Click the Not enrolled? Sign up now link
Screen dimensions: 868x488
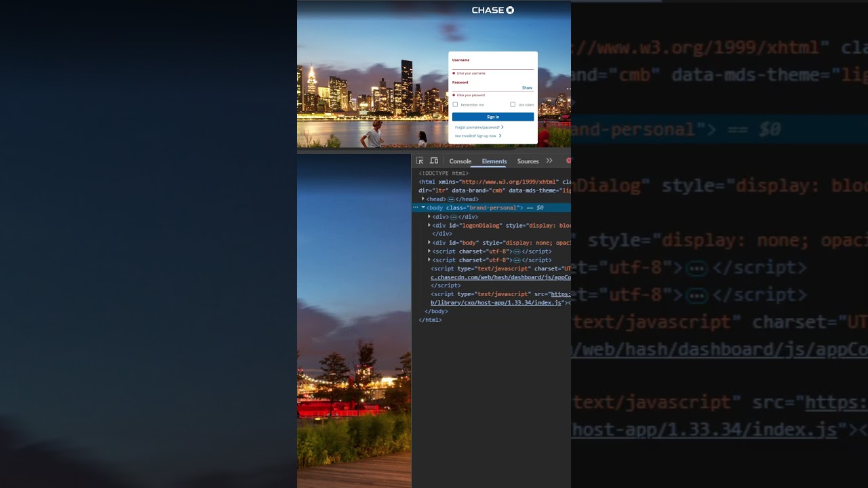476,136
